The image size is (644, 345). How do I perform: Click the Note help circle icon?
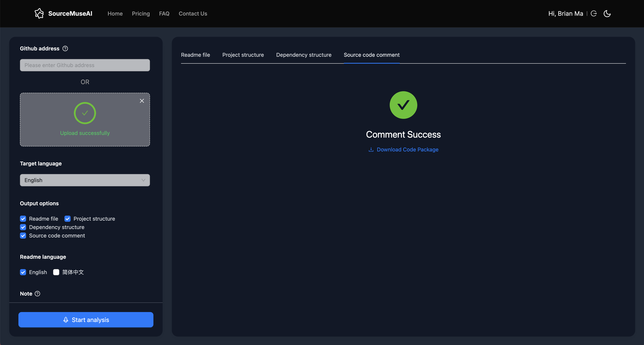tap(37, 293)
